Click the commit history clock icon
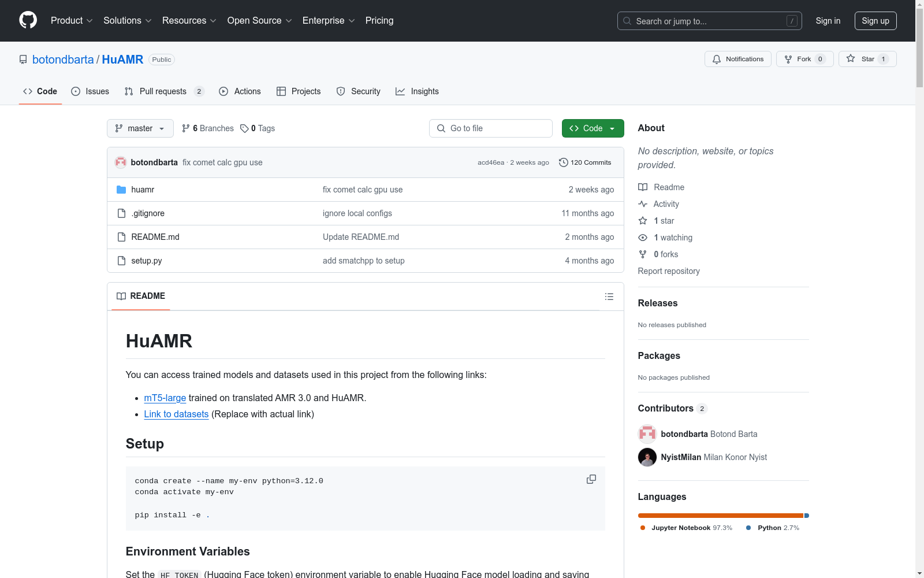The width and height of the screenshot is (924, 578). coord(564,162)
